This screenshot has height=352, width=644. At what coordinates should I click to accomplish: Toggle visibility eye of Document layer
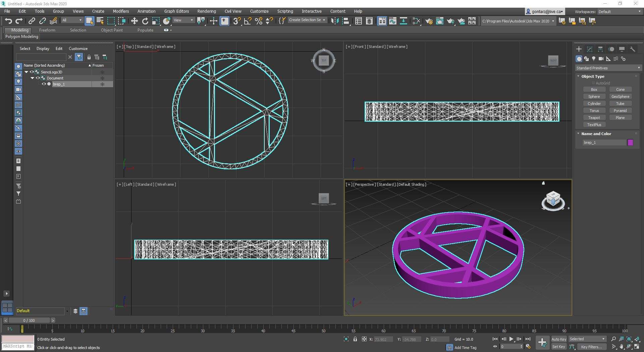[x=38, y=78]
